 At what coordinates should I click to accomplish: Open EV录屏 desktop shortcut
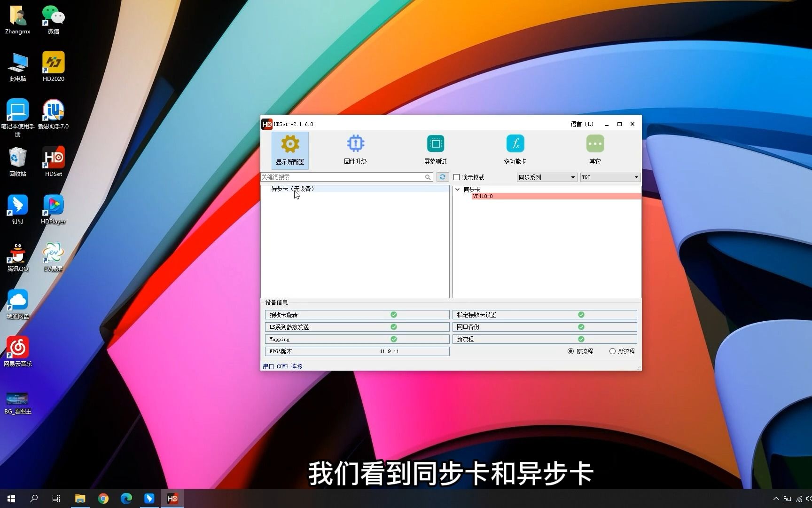(x=54, y=257)
